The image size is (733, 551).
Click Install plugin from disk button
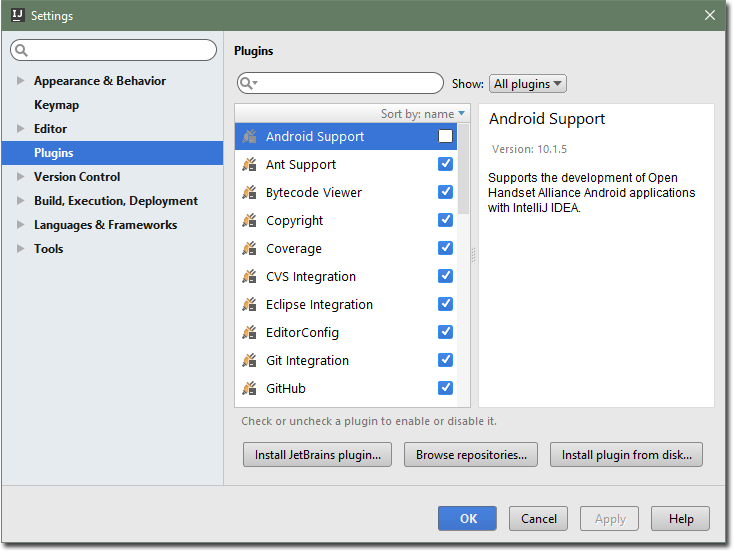pos(626,455)
